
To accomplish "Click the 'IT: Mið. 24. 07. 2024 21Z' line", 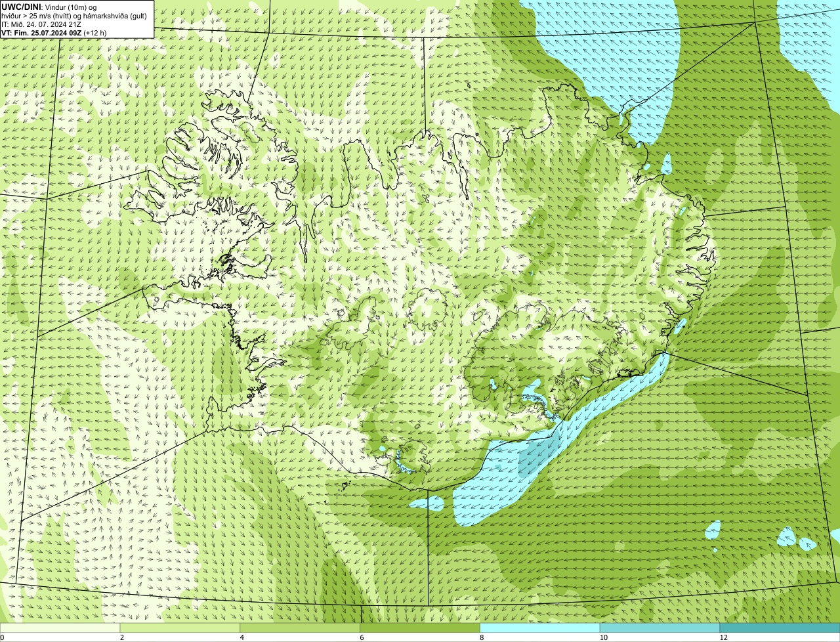I will click(x=41, y=24).
